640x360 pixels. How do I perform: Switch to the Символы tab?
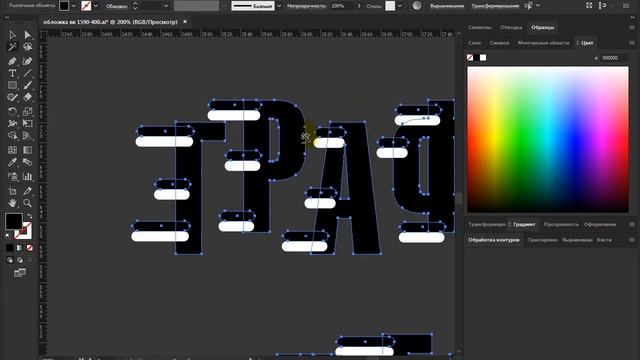[479, 27]
